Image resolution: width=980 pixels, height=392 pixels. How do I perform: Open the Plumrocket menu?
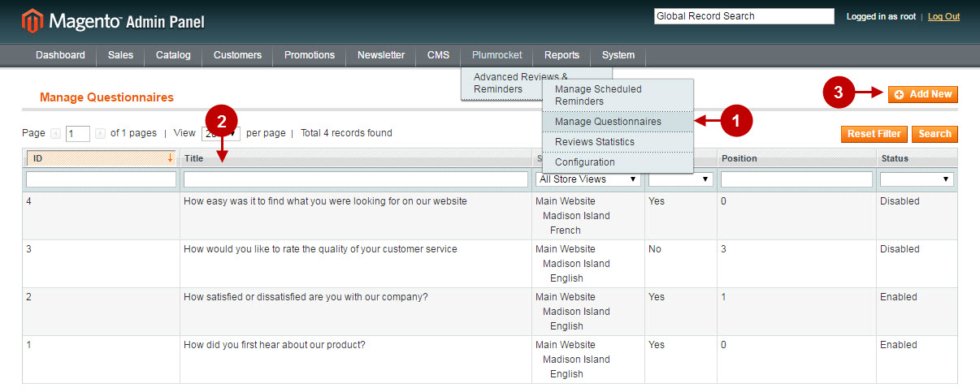(x=497, y=55)
